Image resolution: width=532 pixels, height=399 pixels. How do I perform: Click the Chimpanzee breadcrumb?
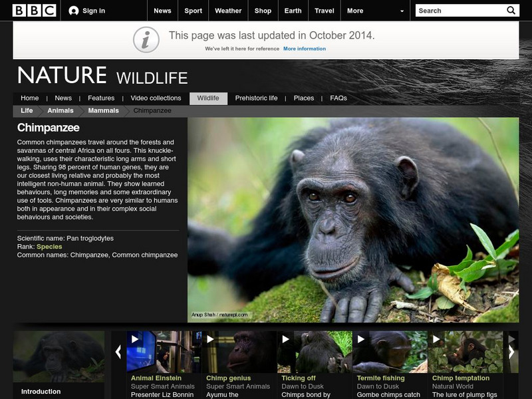coord(152,110)
